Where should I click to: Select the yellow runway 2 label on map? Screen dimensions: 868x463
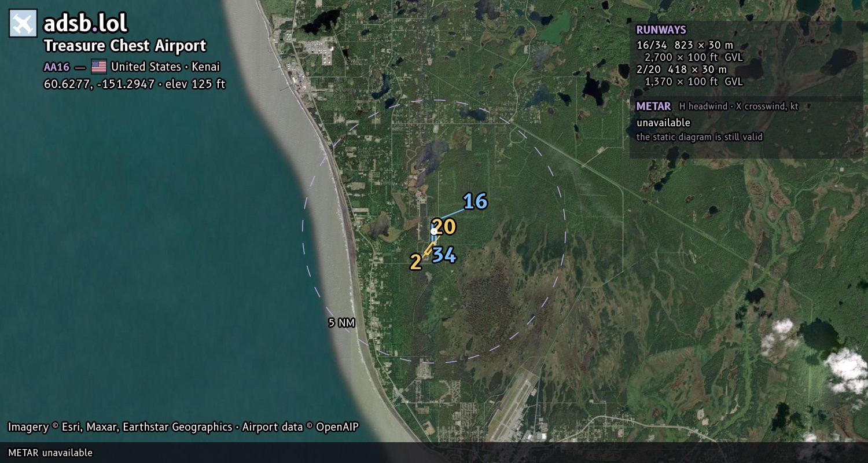tap(415, 262)
